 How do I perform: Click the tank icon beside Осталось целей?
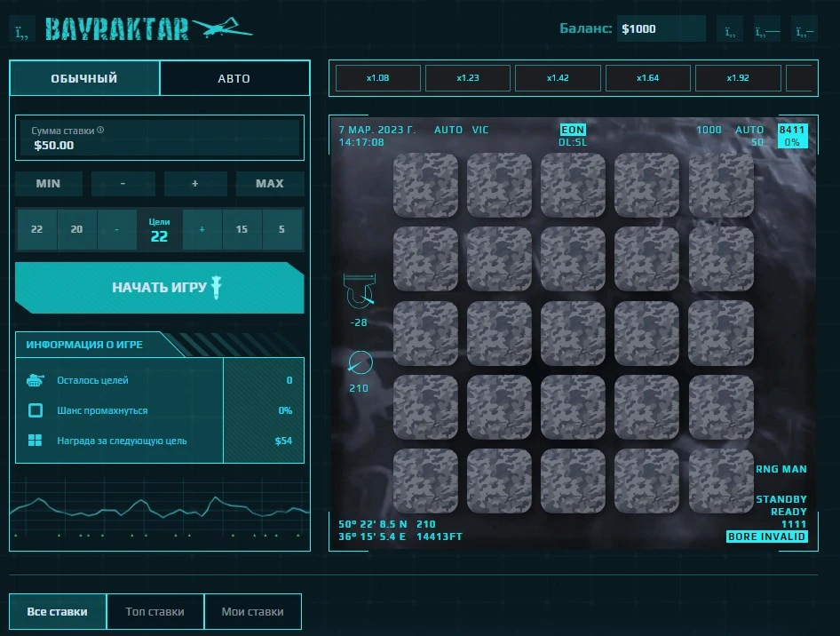point(36,380)
